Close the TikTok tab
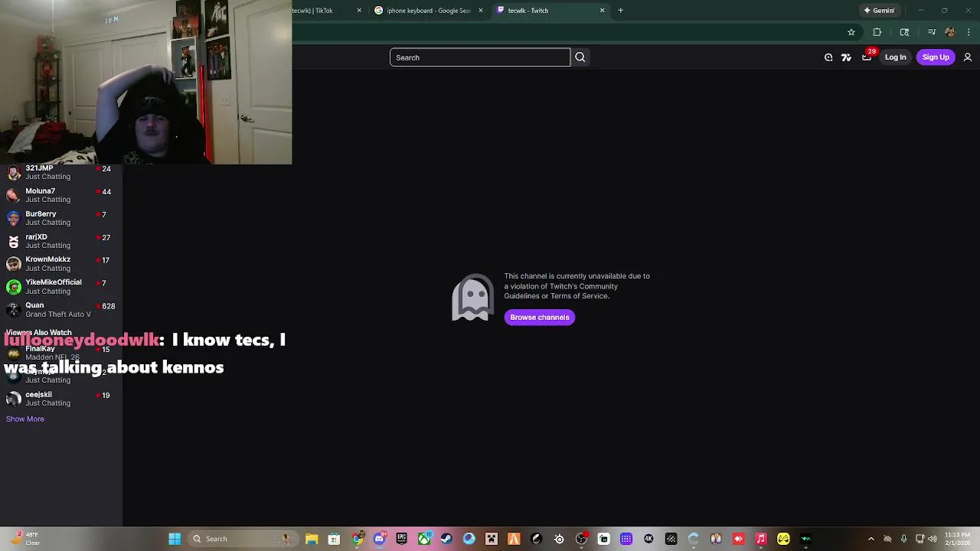The height and width of the screenshot is (551, 980). click(x=360, y=11)
